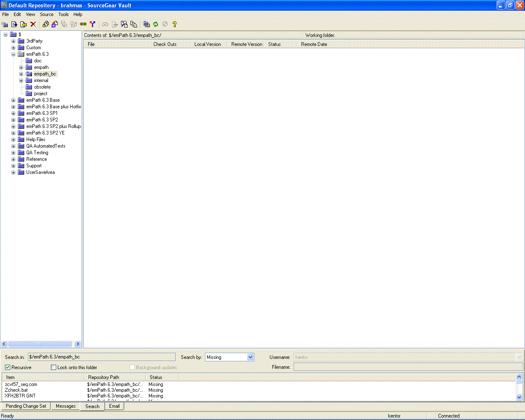Click the Filename input field

pyautogui.click(x=408, y=367)
